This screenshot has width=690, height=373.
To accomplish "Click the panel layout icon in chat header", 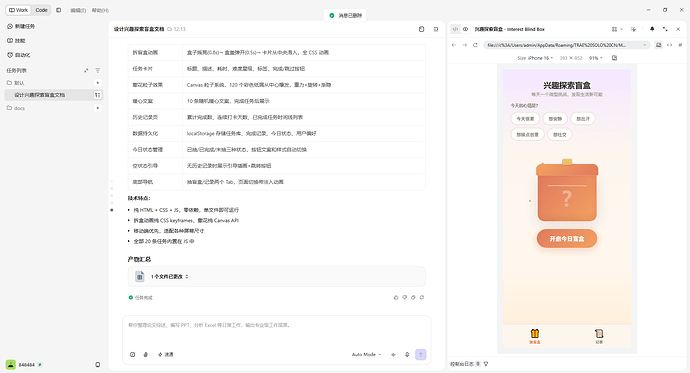I will pos(436,29).
